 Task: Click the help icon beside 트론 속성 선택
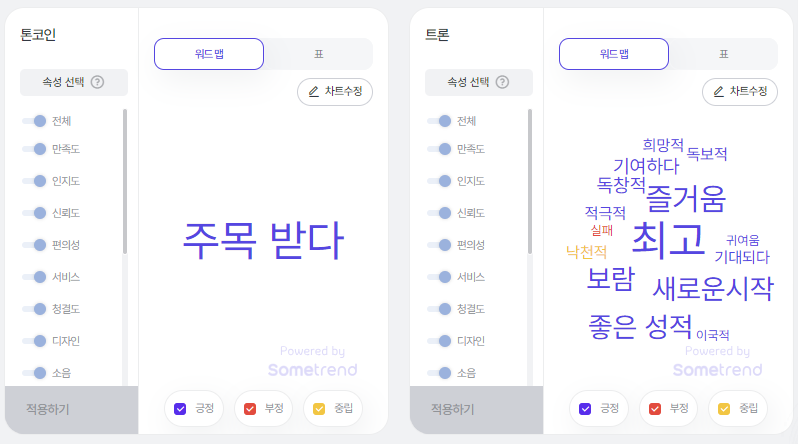pos(502,82)
